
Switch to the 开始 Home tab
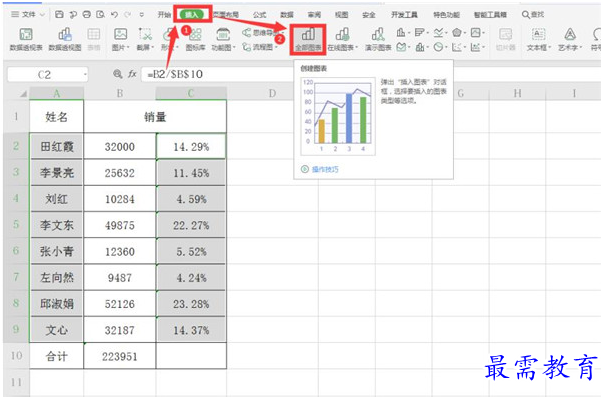164,15
